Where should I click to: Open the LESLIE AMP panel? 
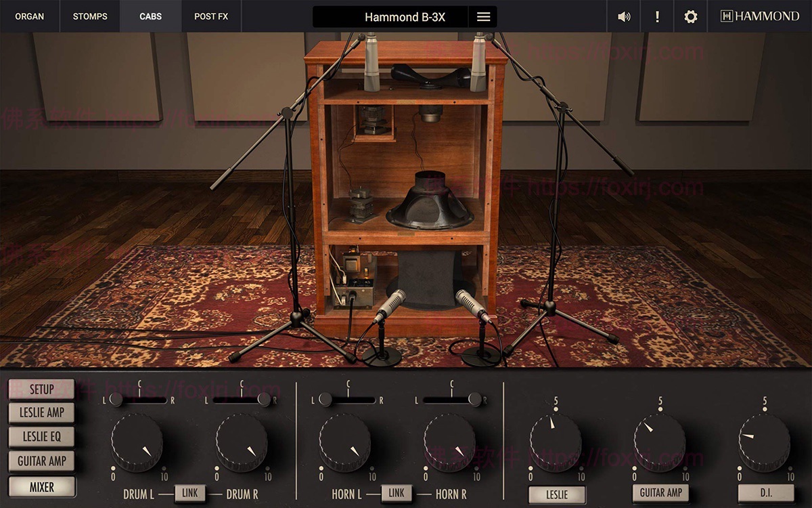coord(41,413)
